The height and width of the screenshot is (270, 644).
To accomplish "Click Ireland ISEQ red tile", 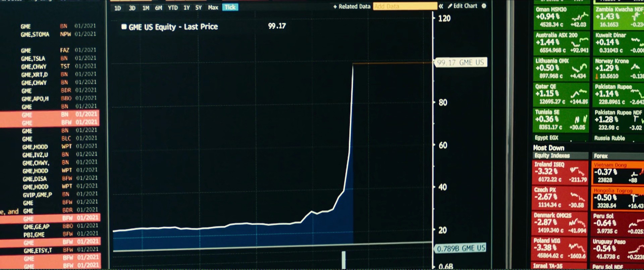I will click(560, 172).
